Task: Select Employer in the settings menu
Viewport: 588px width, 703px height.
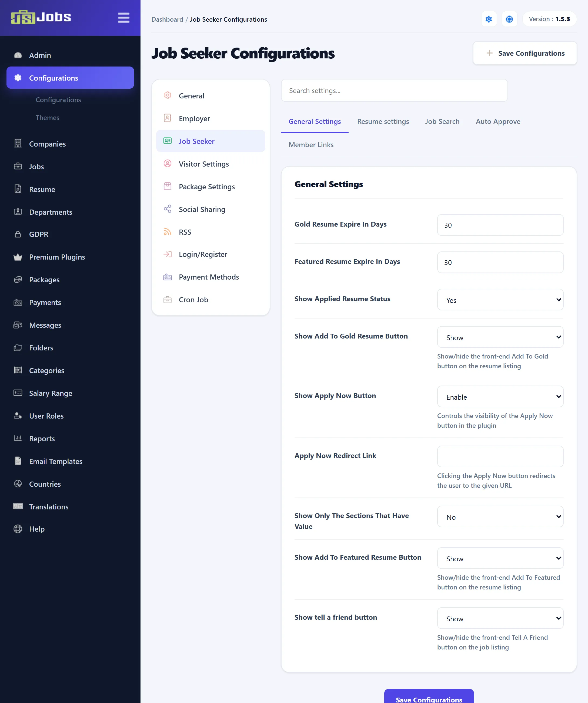Action: [x=211, y=118]
